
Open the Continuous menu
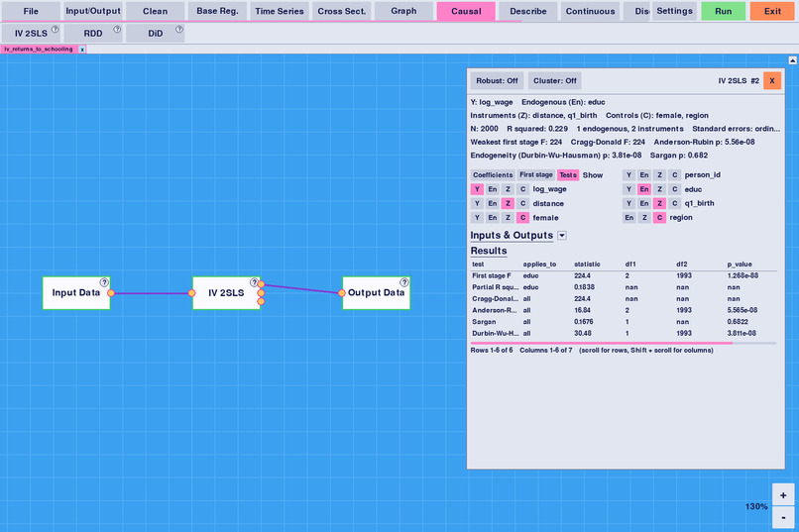590,11
